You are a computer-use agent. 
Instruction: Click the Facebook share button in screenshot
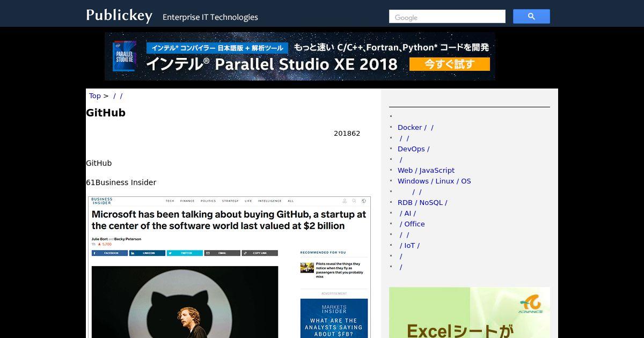pos(109,253)
